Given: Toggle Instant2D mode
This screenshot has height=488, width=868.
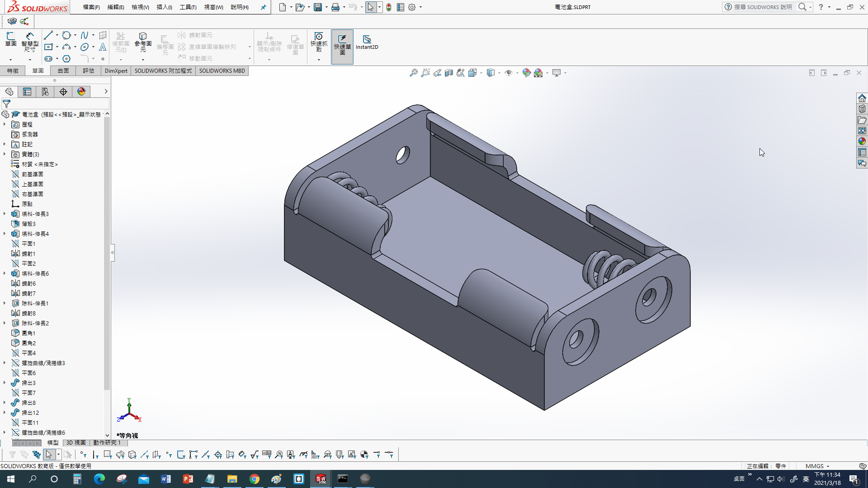Looking at the screenshot, I should [367, 42].
